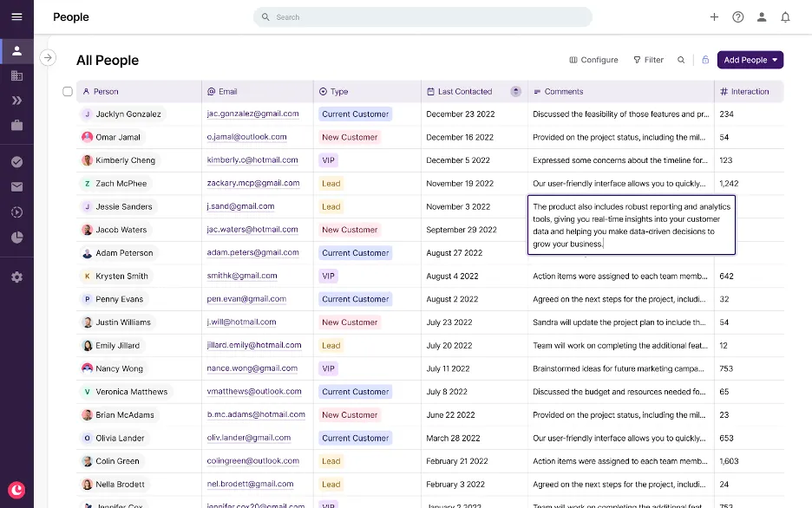Open the help question mark icon
This screenshot has width=812, height=508.
738,16
